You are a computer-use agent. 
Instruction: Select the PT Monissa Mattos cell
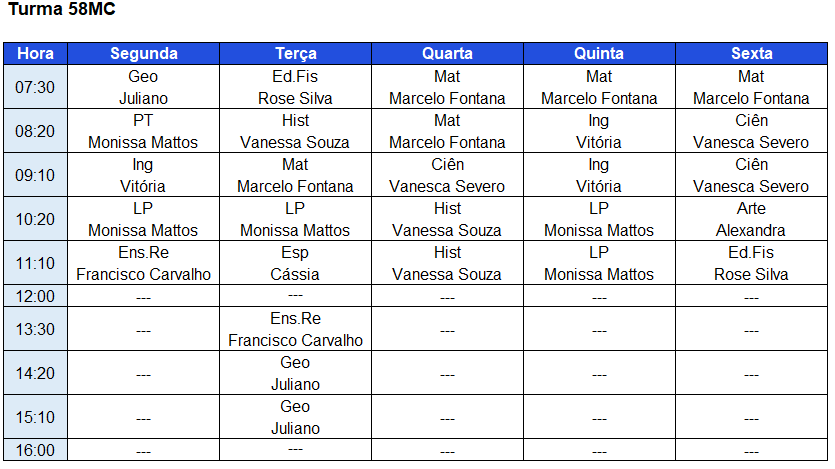tap(143, 131)
